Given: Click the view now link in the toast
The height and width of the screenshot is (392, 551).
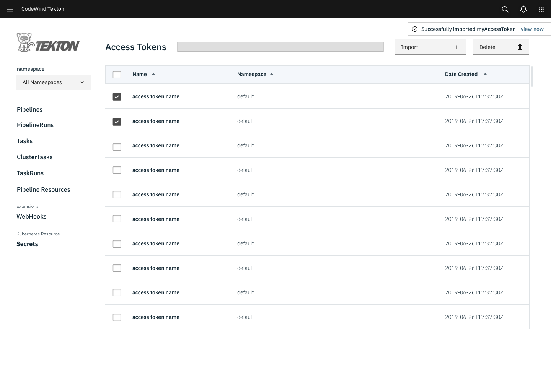Looking at the screenshot, I should tap(532, 29).
